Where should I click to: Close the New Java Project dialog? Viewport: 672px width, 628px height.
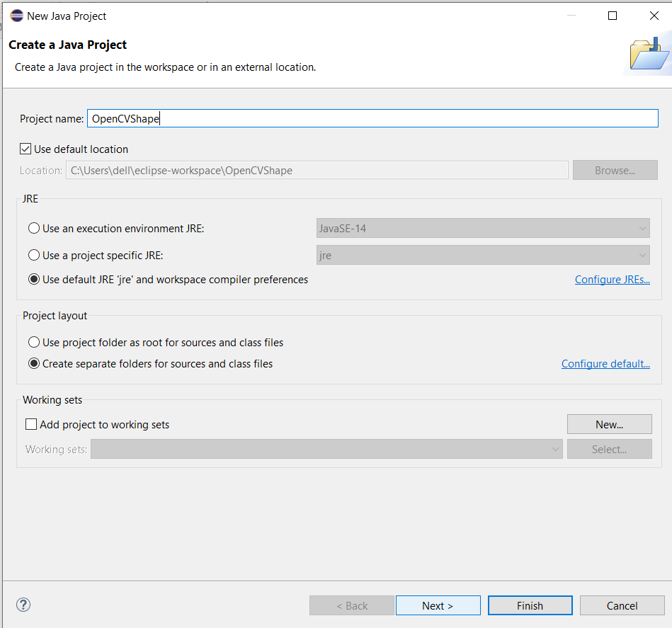tap(654, 16)
